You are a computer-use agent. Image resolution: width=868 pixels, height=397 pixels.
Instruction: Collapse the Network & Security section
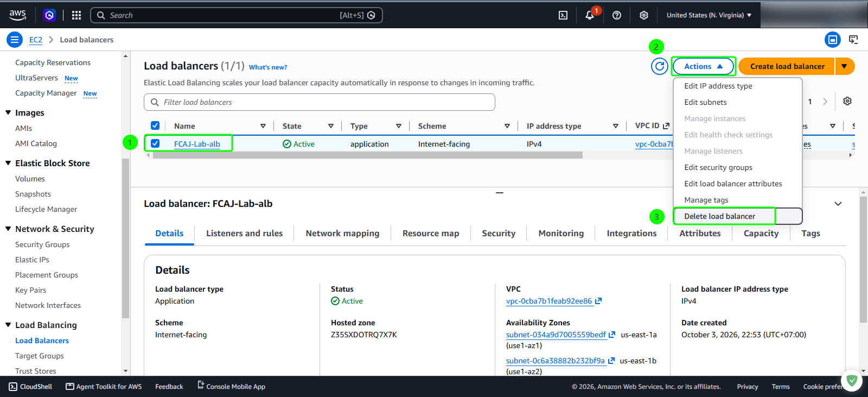[8, 229]
